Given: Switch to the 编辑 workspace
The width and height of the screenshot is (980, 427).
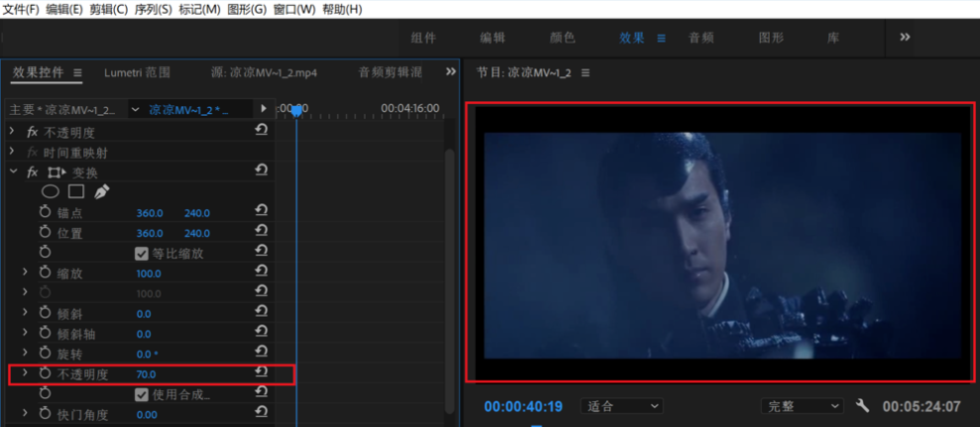Looking at the screenshot, I should point(492,38).
